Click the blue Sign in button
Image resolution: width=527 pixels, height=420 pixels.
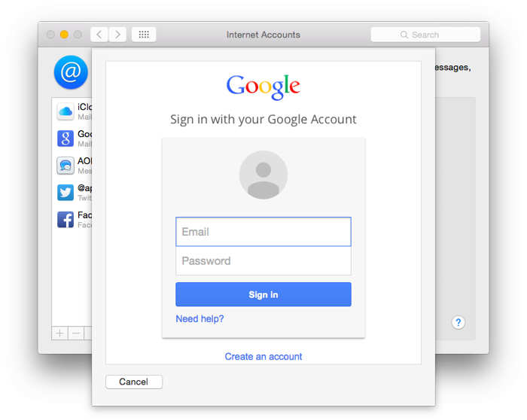[x=263, y=294]
